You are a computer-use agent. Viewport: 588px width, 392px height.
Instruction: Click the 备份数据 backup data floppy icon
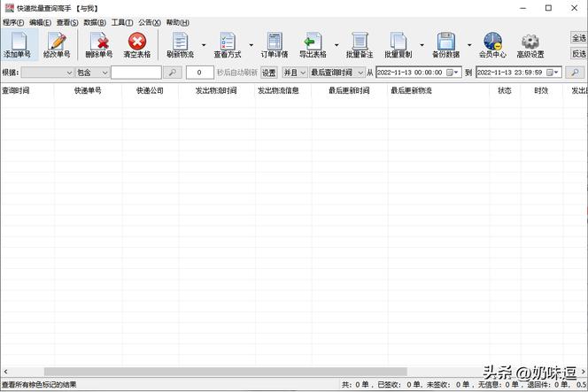tap(446, 44)
